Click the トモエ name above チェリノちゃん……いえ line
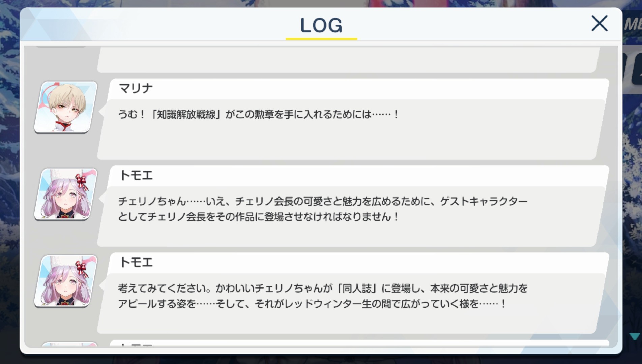Image resolution: width=642 pixels, height=364 pixels. tap(136, 175)
